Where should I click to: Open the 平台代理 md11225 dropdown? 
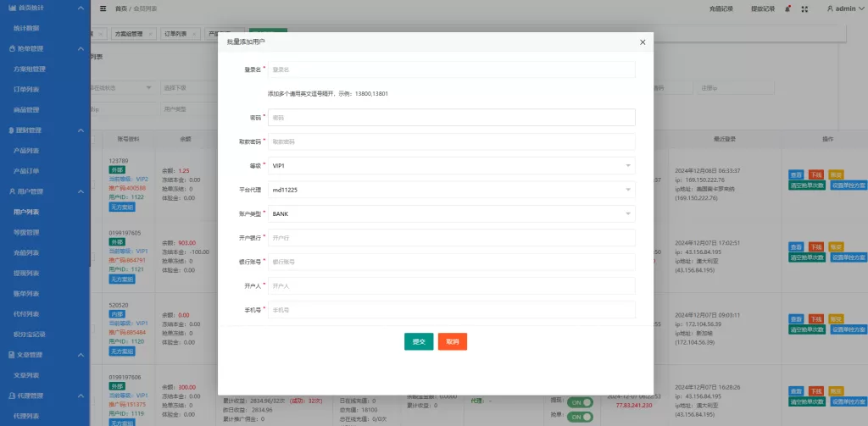click(x=451, y=191)
